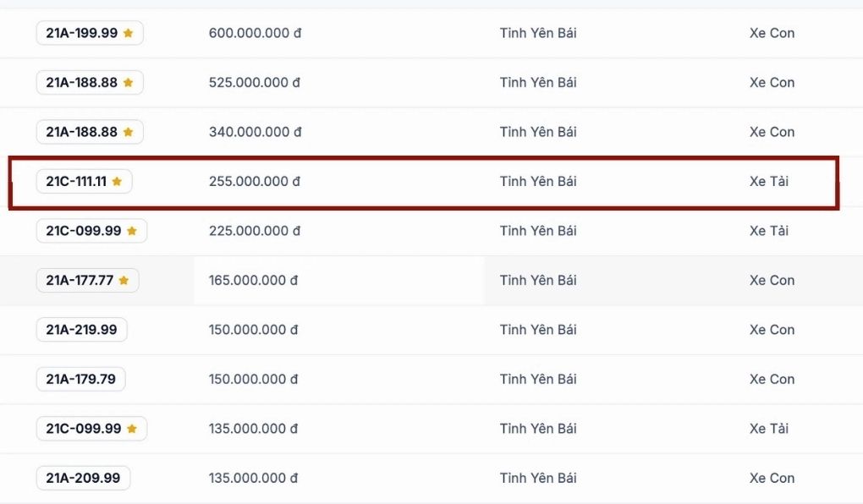Open plate badge 21A-219.99
The width and height of the screenshot is (863, 504).
pyautogui.click(x=81, y=330)
